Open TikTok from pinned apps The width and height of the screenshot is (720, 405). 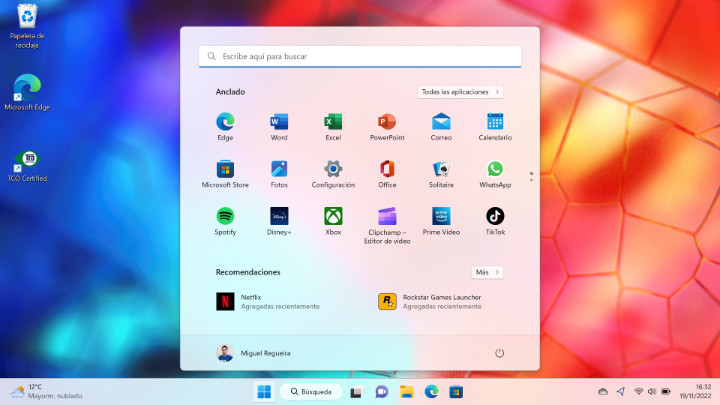point(495,221)
